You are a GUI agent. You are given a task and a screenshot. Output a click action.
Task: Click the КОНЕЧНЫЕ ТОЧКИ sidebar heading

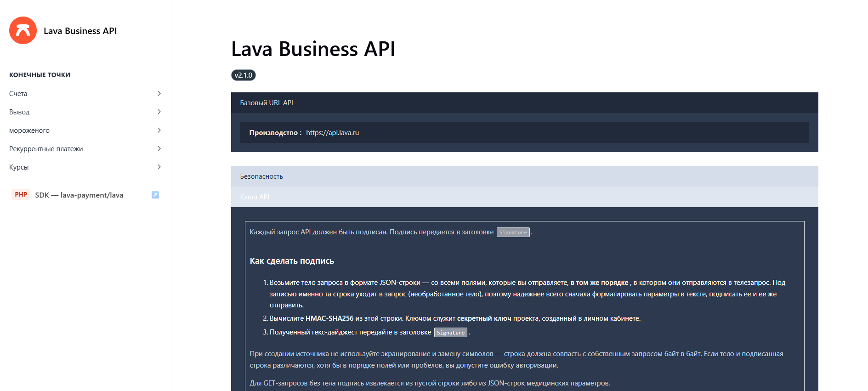(40, 75)
